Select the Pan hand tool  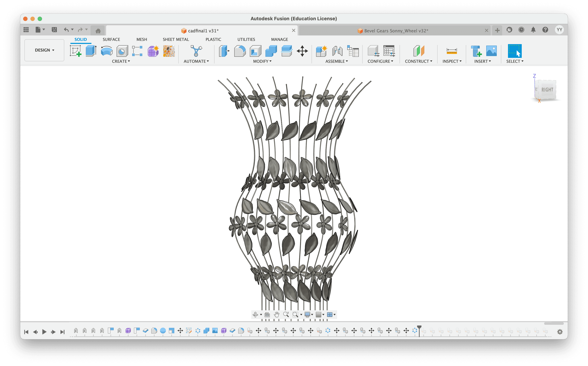tap(276, 314)
